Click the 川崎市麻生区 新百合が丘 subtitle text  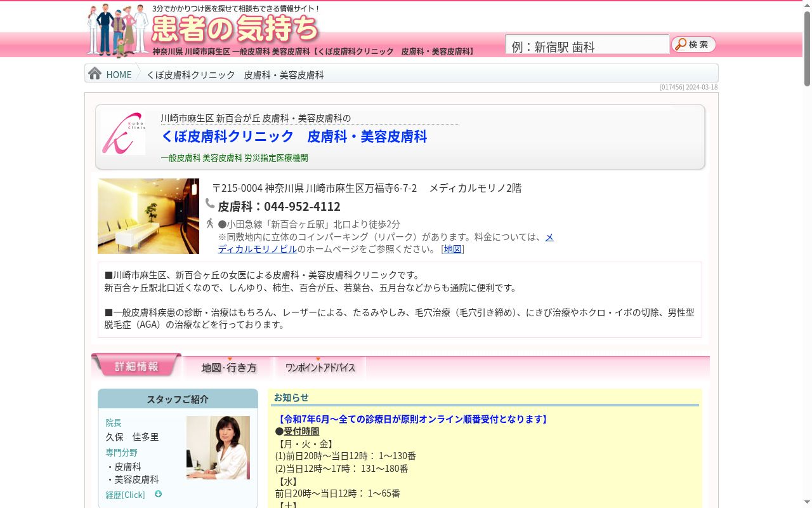[x=256, y=118]
